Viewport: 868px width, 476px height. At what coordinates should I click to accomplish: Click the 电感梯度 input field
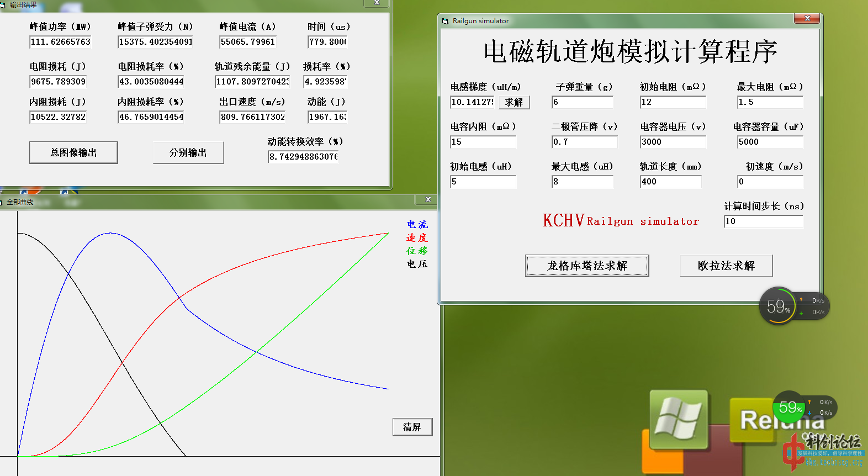pyautogui.click(x=473, y=102)
